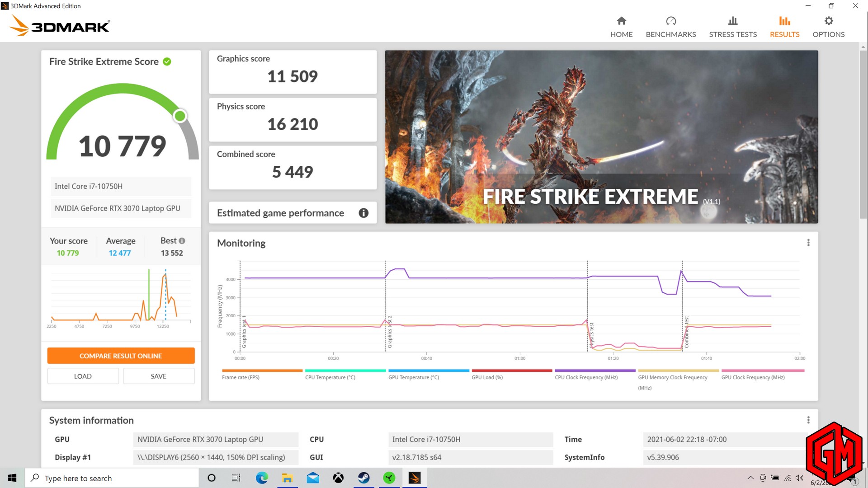The width and height of the screenshot is (868, 488).
Task: Click the Combined score value 5 449
Action: tap(292, 172)
